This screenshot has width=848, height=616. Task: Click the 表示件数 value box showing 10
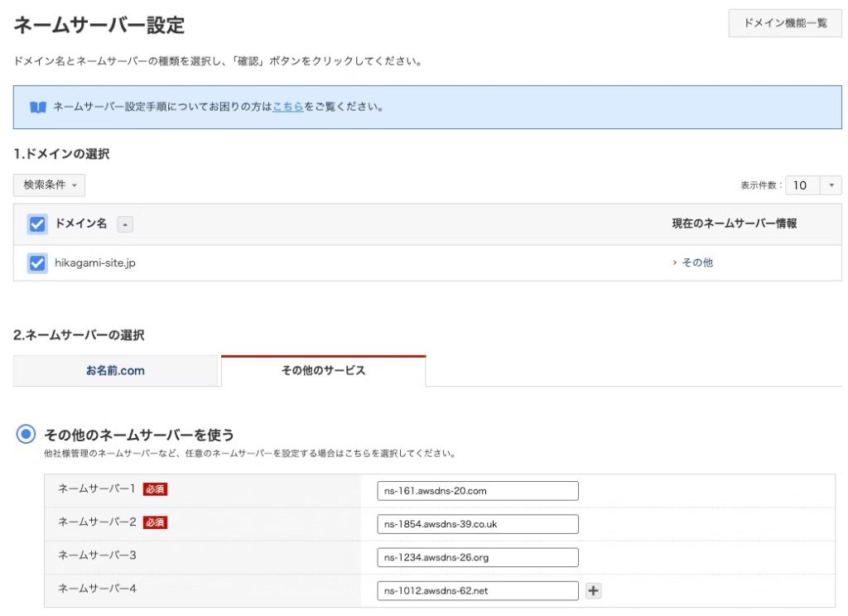click(x=802, y=185)
